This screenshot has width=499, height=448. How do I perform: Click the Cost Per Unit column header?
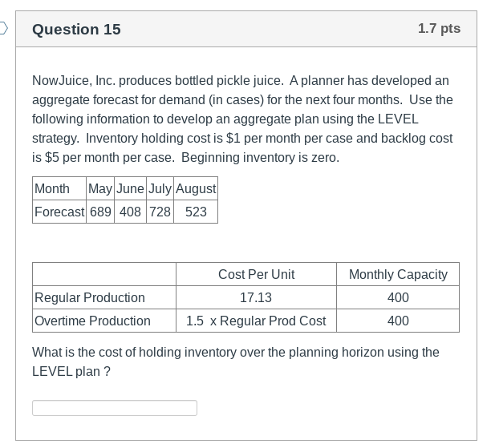point(256,274)
